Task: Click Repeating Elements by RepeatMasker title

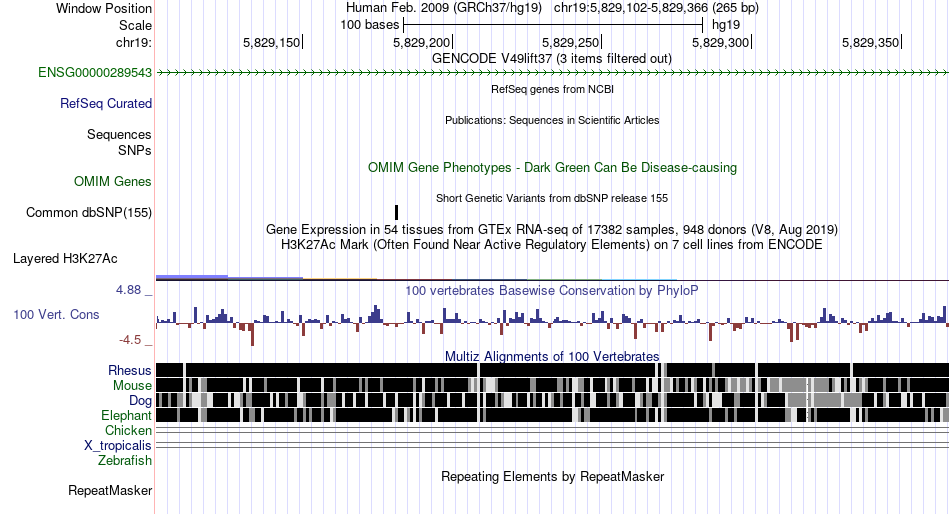Action: (552, 476)
